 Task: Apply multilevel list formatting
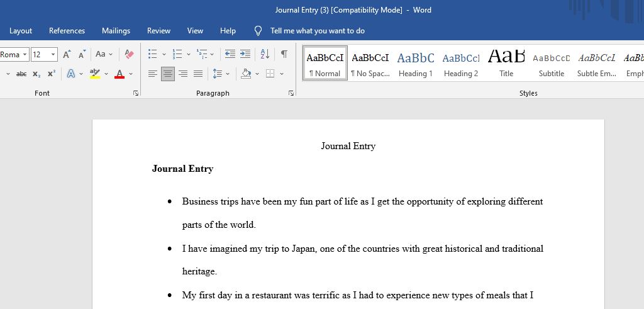click(202, 54)
